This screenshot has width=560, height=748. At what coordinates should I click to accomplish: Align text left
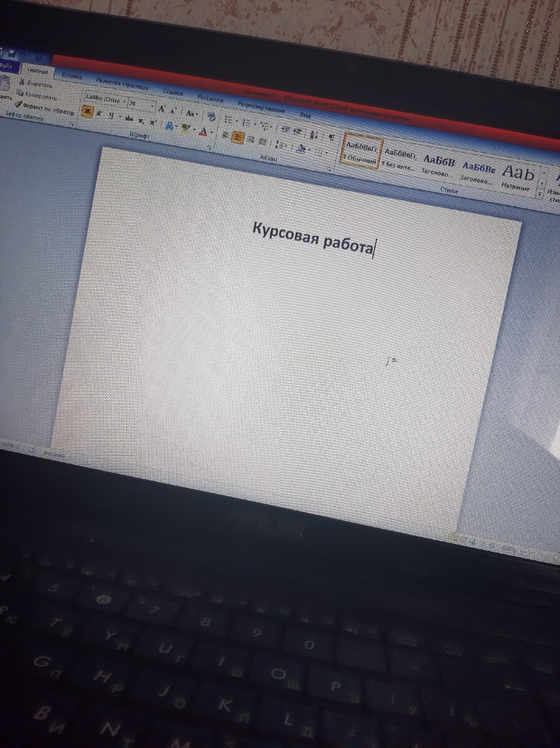click(226, 135)
